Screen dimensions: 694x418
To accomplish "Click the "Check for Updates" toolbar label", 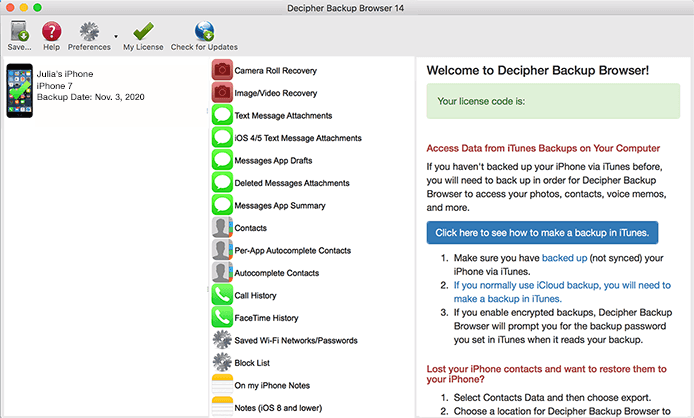I will point(204,47).
